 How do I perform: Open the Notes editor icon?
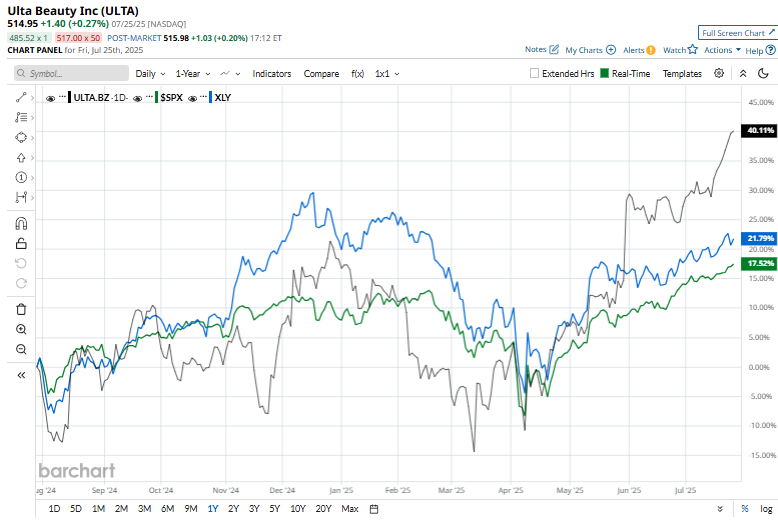[554, 49]
